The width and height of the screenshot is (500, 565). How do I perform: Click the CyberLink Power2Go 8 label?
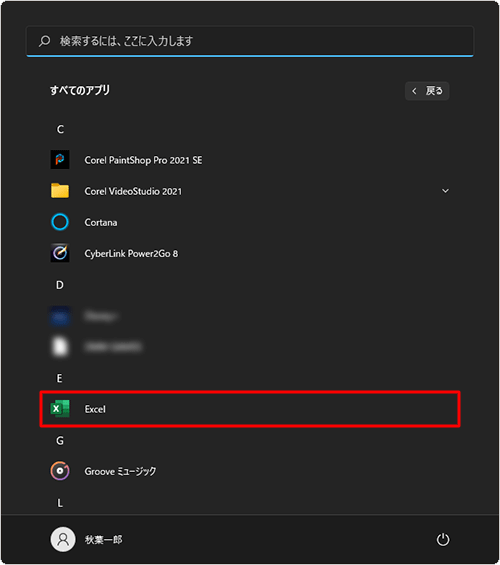click(x=131, y=253)
